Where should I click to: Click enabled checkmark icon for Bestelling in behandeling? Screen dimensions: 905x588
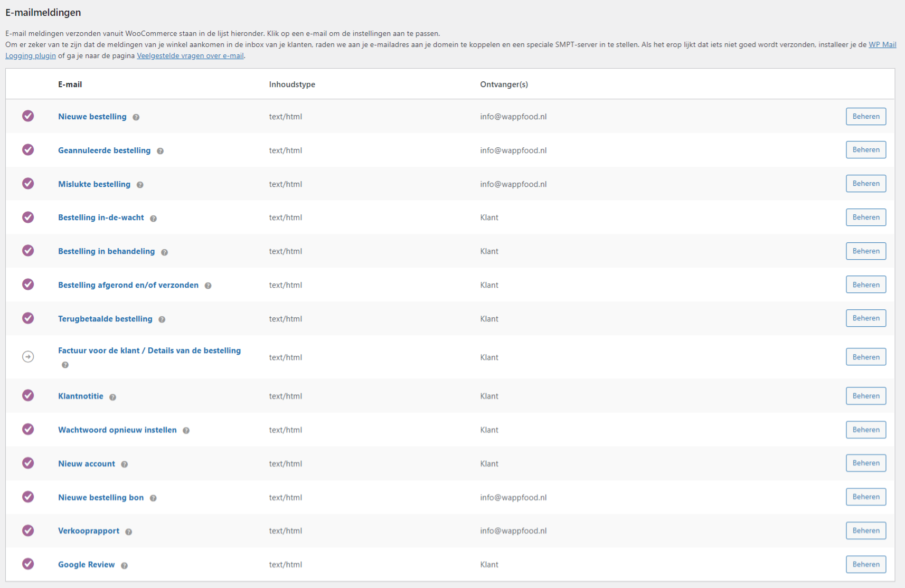pos(28,250)
